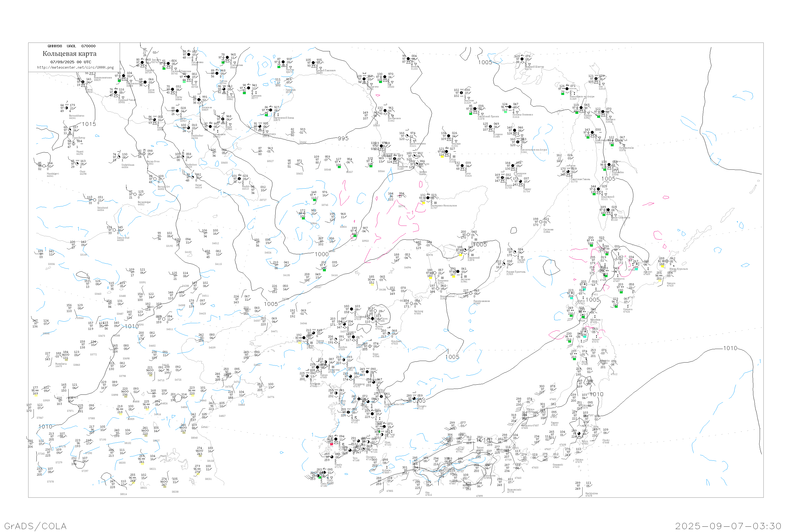Image resolution: width=798 pixels, height=532 pixels.
Task: Click the 1015 isobar label
Action: point(89,124)
